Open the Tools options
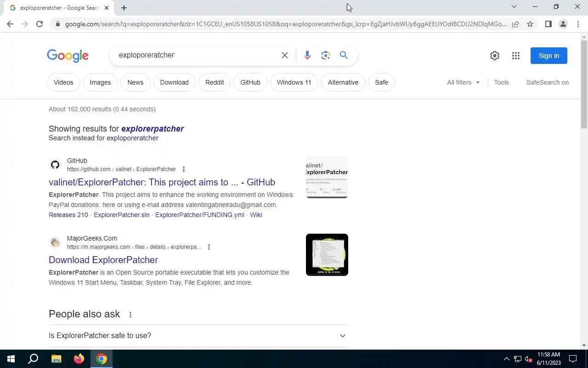Image resolution: width=588 pixels, height=368 pixels. 501,82
